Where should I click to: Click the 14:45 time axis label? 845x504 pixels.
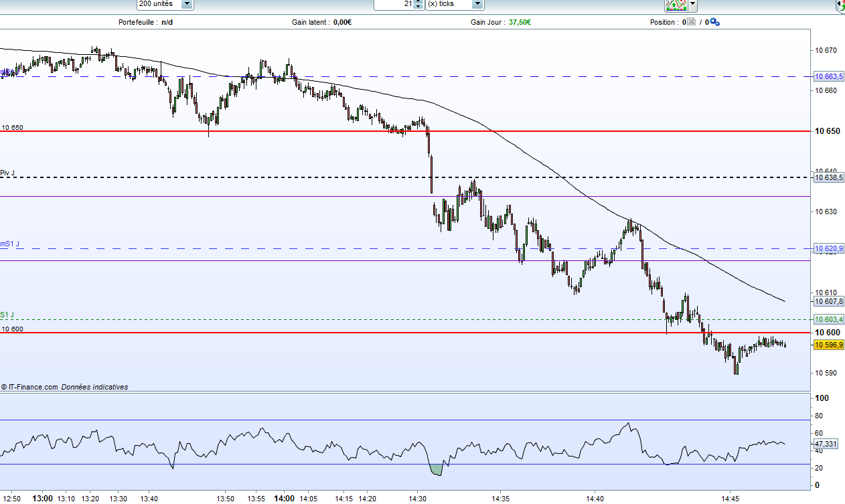click(730, 499)
